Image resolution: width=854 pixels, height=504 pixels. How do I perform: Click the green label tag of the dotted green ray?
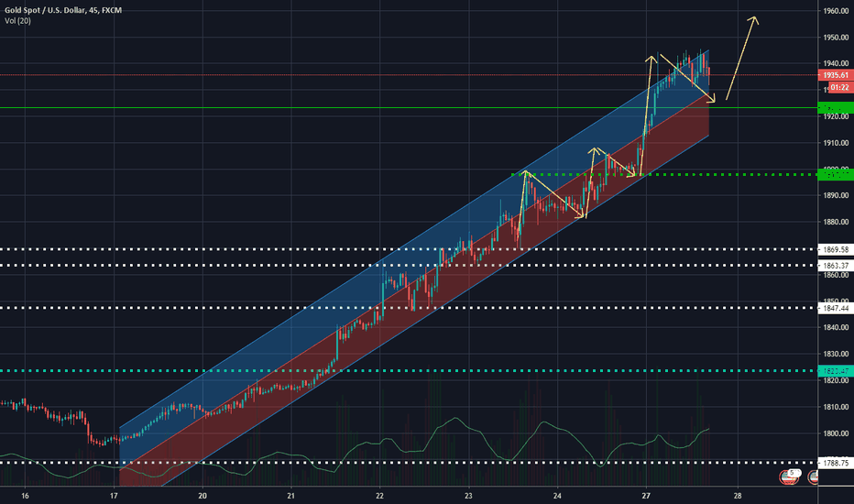[x=836, y=175]
